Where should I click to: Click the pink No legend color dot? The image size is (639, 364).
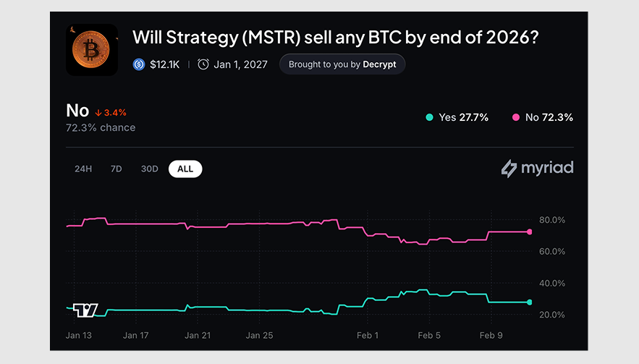pos(516,117)
